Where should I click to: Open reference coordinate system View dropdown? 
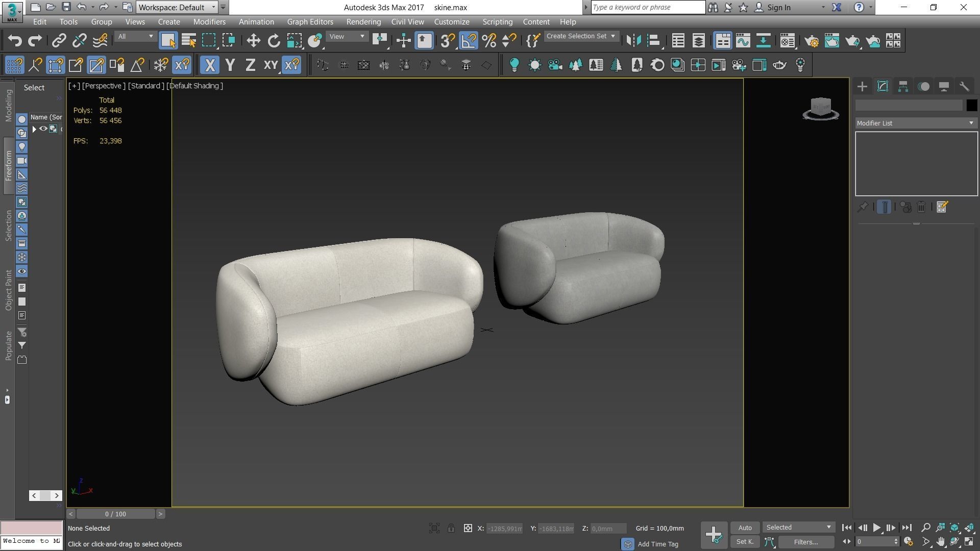click(x=347, y=36)
